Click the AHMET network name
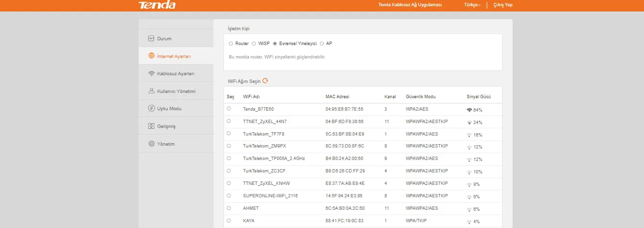Screen dimensions: 644x228 tap(251, 208)
